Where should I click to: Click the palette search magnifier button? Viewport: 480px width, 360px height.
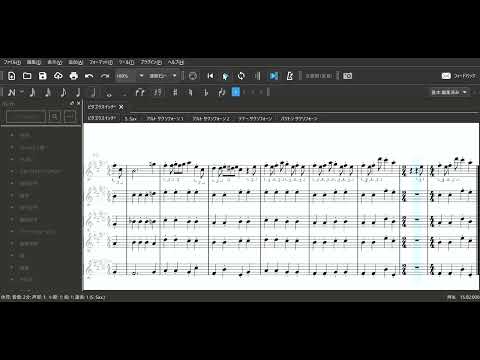(54, 116)
